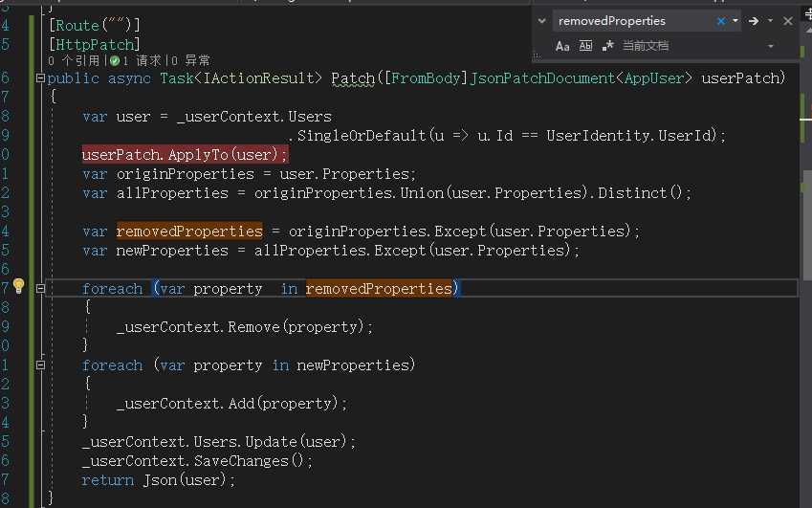Click _userContext.Users.Update(user) statement

click(218, 442)
